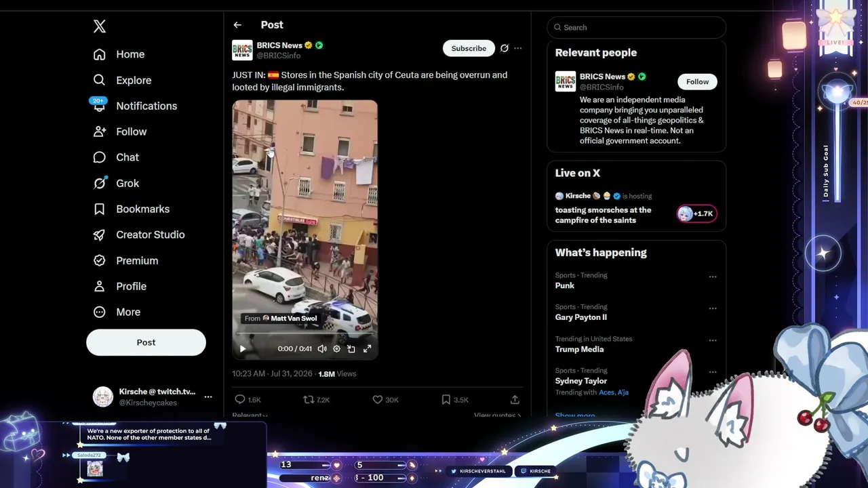Click the picture-in-picture video icon
The width and height of the screenshot is (868, 488).
(351, 349)
